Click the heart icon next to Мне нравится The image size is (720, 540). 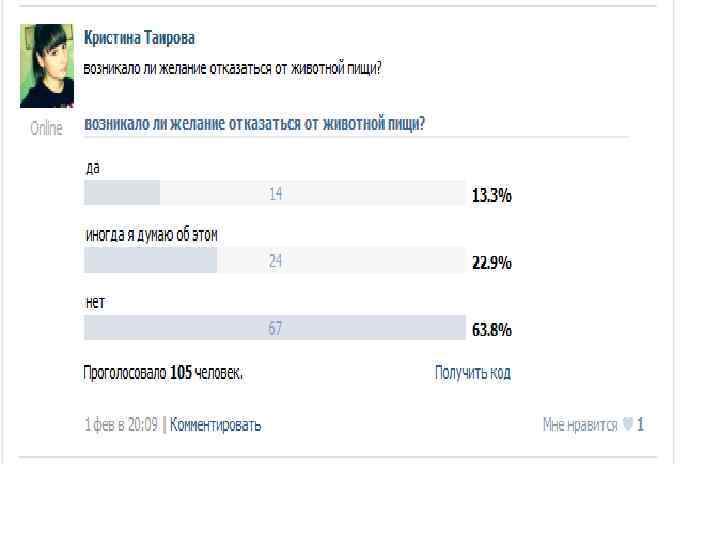click(627, 425)
